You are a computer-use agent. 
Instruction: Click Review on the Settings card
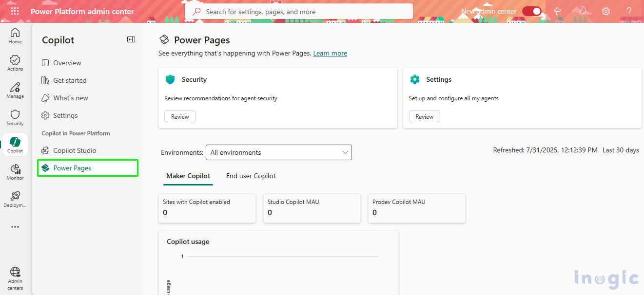click(x=425, y=117)
